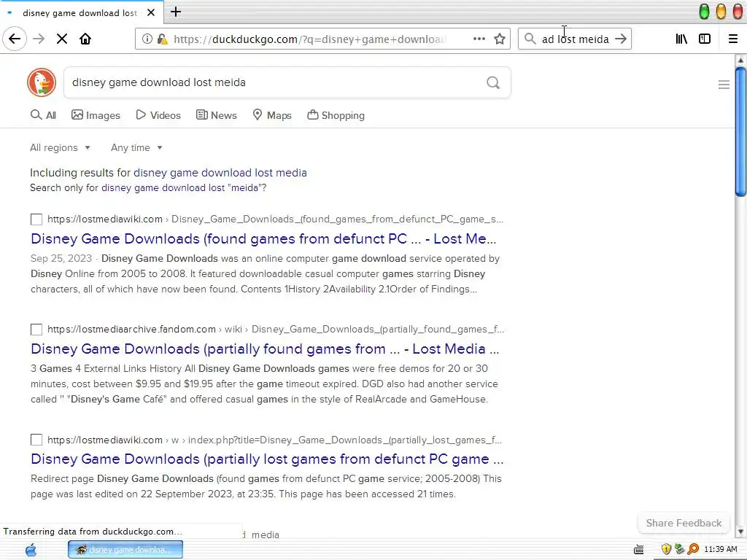747x560 pixels.
Task: Open the Library bookshelf icon
Action: click(681, 39)
